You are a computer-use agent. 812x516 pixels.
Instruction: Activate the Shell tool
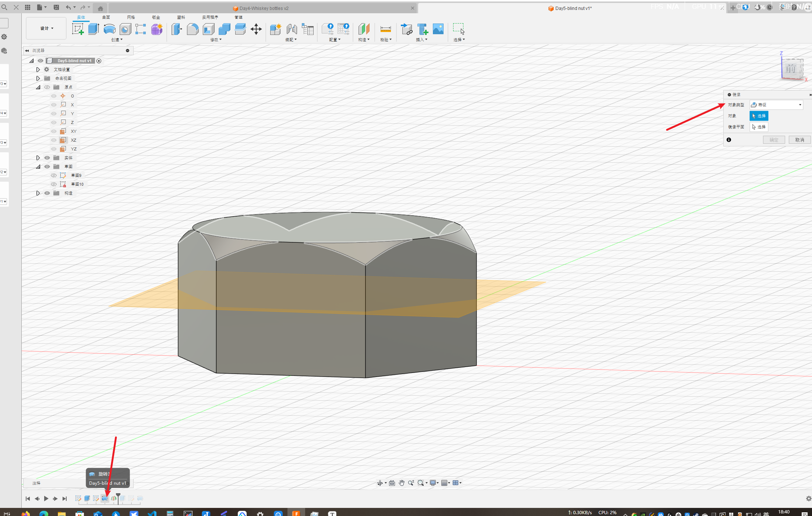[208, 29]
